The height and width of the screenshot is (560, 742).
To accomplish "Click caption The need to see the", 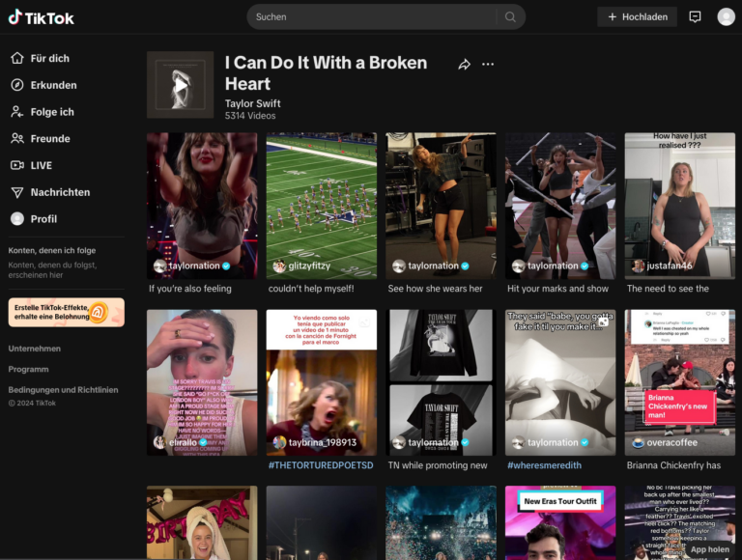I will click(668, 289).
